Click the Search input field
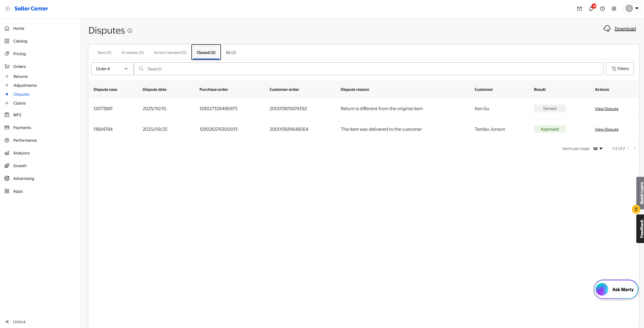The width and height of the screenshot is (644, 328). (369, 69)
